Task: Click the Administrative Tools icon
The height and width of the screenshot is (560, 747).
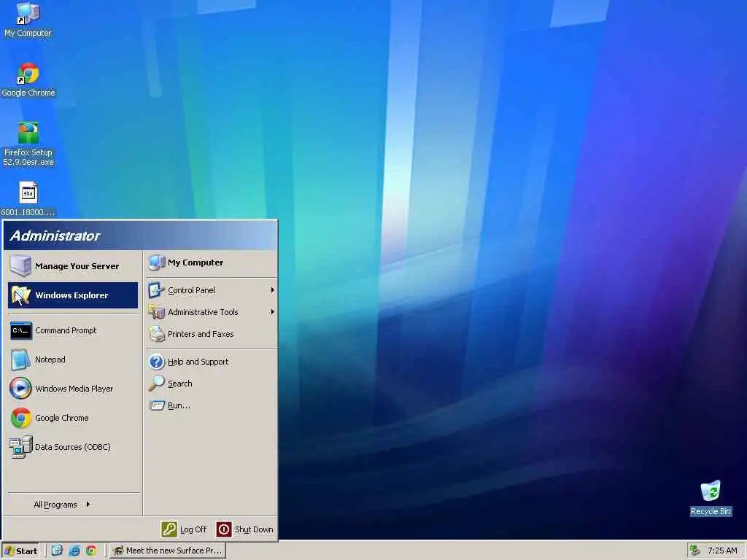Action: pos(156,312)
